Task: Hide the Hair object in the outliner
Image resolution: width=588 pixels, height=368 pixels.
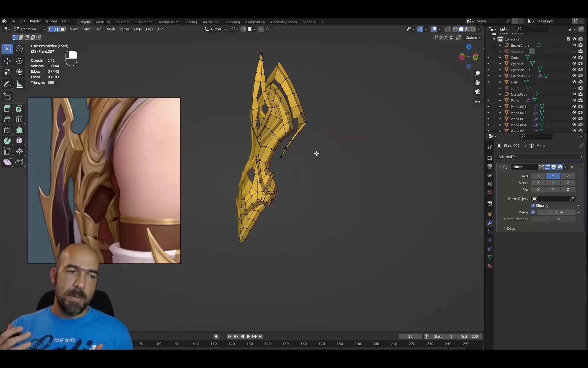Action: [x=574, y=82]
